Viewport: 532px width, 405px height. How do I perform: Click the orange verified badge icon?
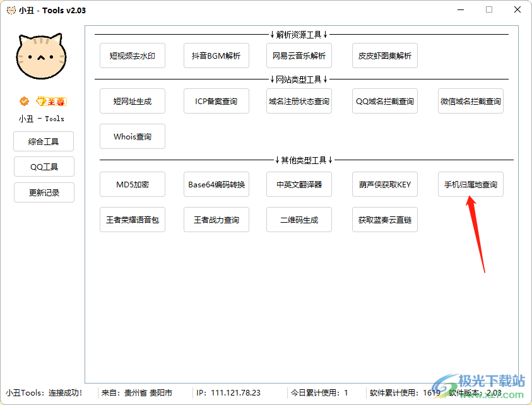click(x=24, y=101)
